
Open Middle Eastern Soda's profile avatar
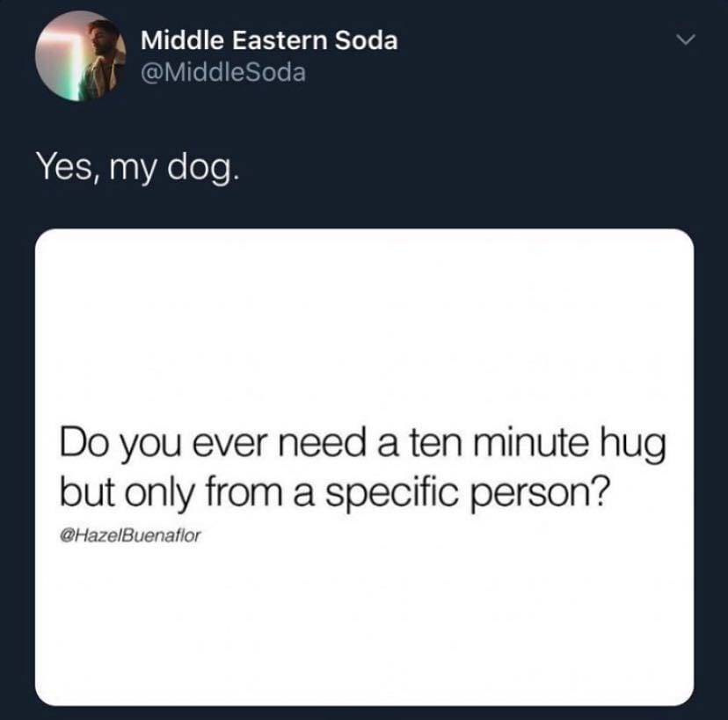[81, 55]
